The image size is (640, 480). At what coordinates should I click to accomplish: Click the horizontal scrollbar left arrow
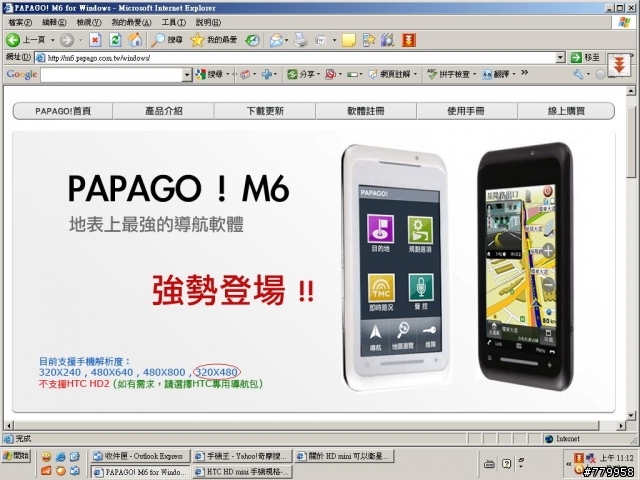pyautogui.click(x=9, y=425)
